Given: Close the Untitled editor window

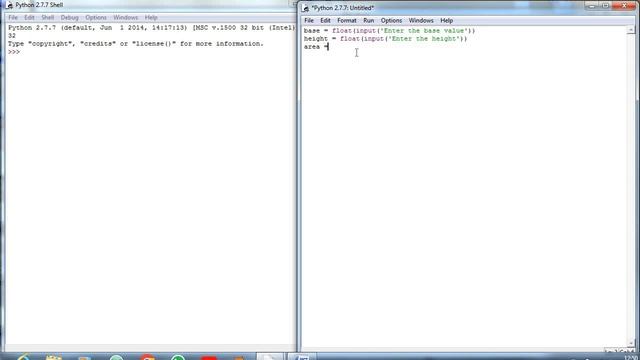Looking at the screenshot, I should (x=624, y=6).
